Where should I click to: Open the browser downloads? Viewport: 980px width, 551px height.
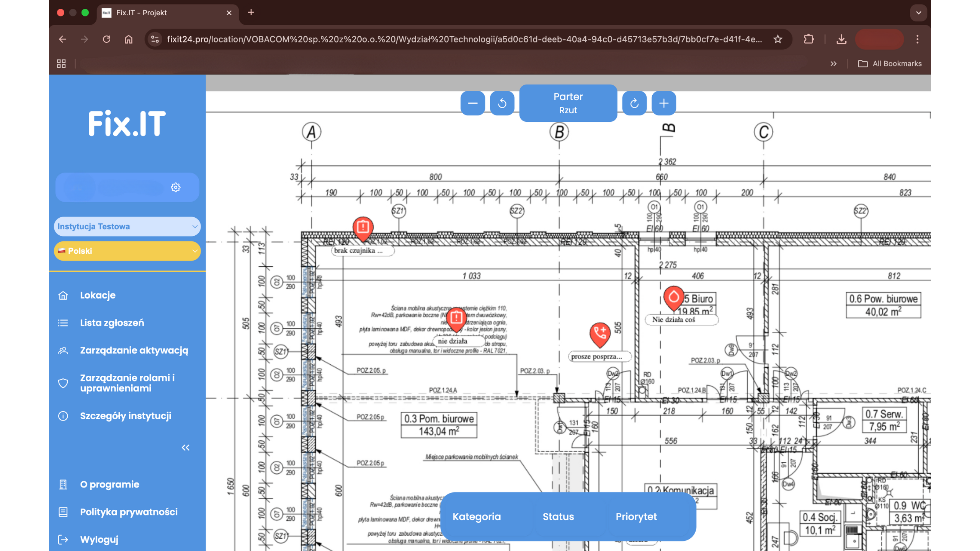841,39
